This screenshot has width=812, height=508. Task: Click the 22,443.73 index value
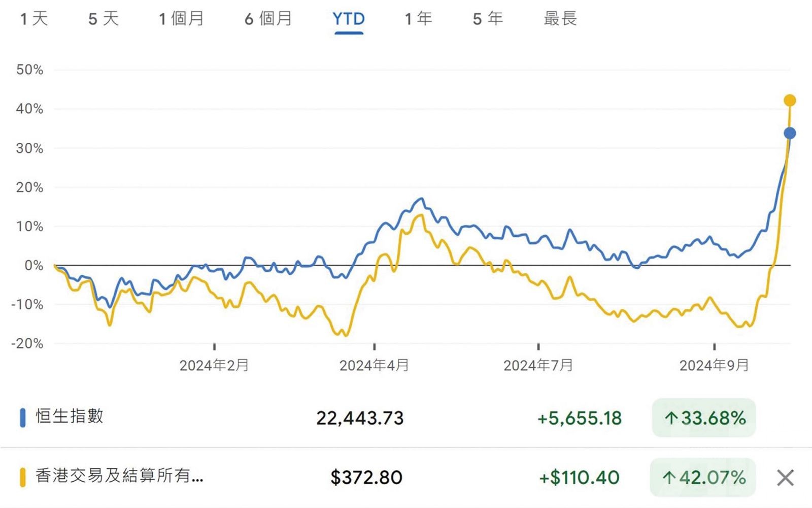(x=360, y=418)
